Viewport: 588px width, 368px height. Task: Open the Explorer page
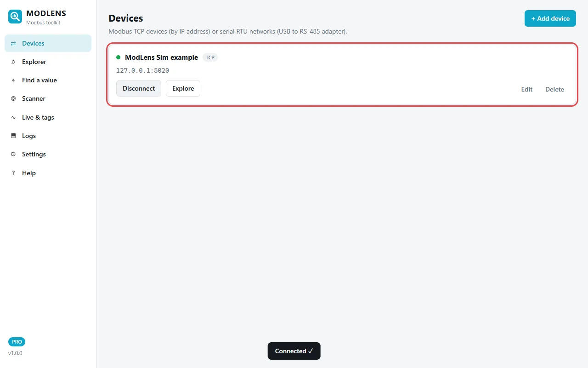48,62
